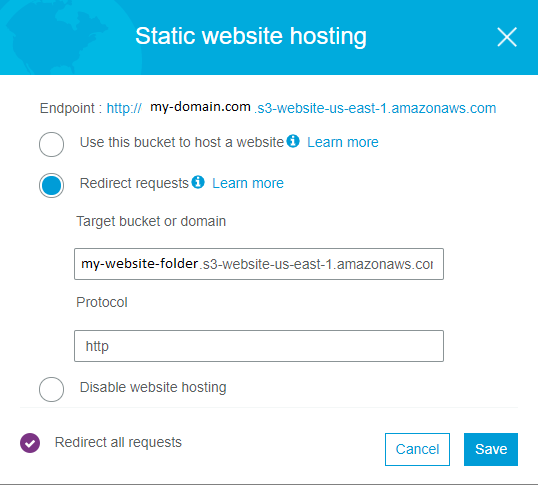Click the Static website hosting title
Viewport: 538px width, 485px height.
251,37
